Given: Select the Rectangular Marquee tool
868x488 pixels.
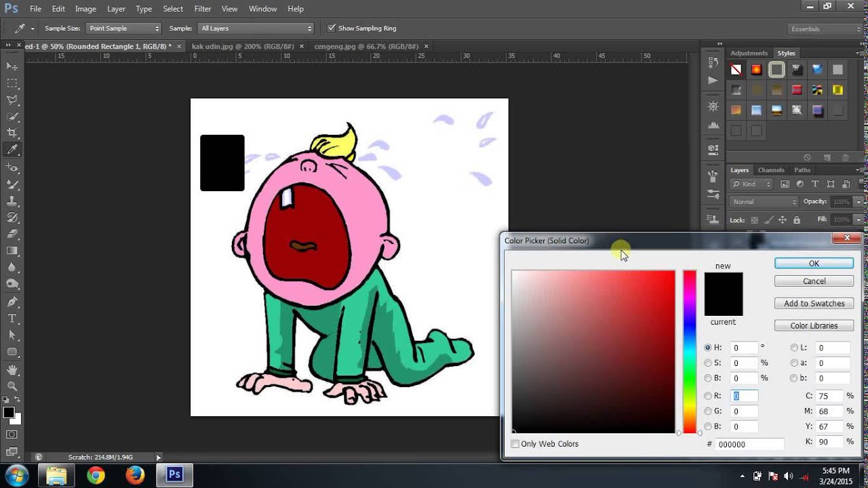Looking at the screenshot, I should click(12, 83).
